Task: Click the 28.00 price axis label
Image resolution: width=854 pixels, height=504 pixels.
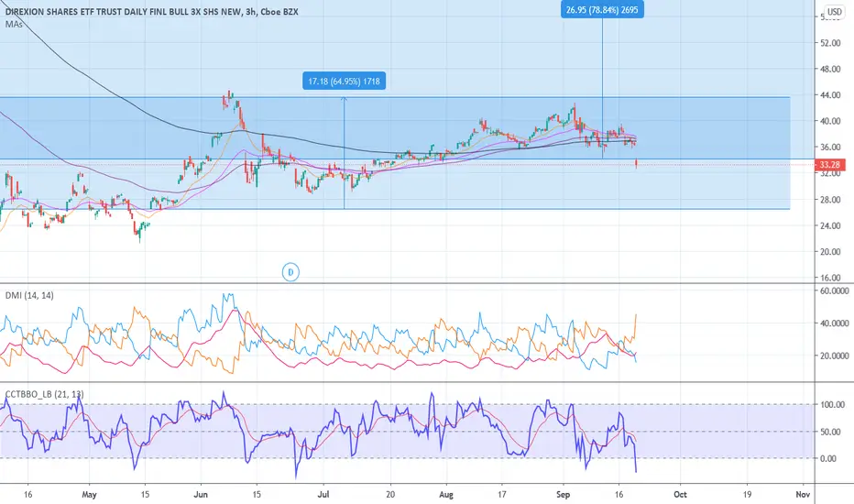Action: (x=830, y=200)
